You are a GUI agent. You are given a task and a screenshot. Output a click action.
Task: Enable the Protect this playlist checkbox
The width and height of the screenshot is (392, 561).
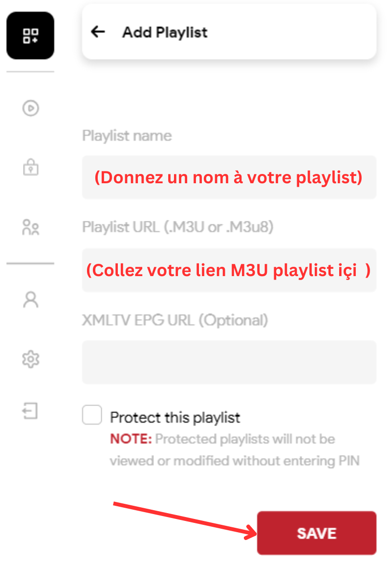click(x=92, y=415)
